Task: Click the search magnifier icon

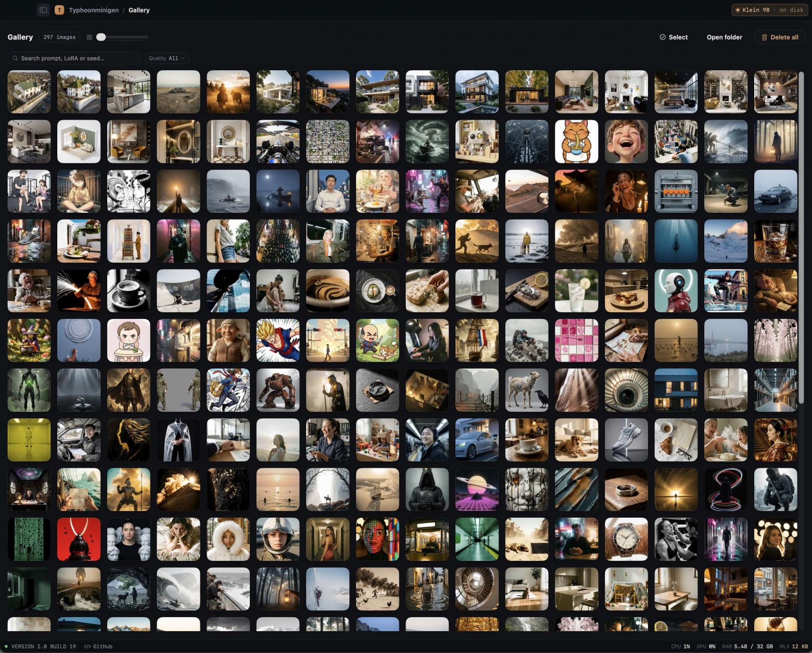Action: click(x=15, y=58)
